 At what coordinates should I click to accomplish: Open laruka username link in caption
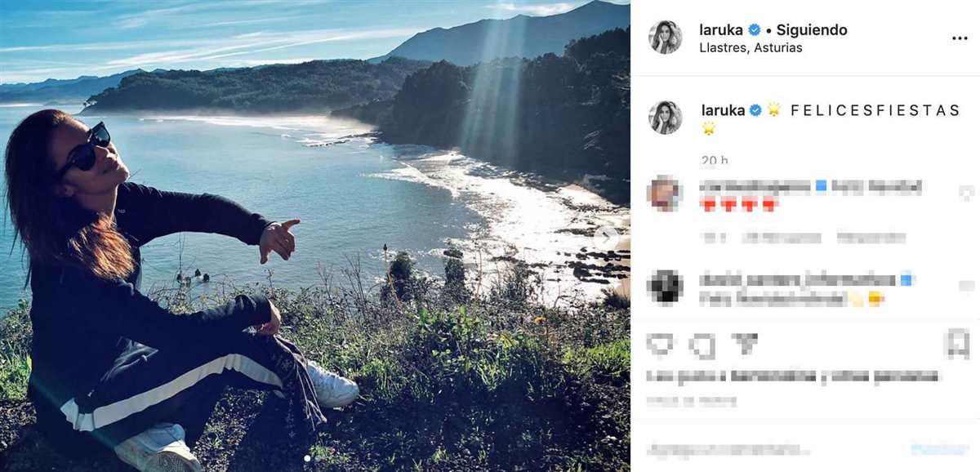(x=723, y=110)
